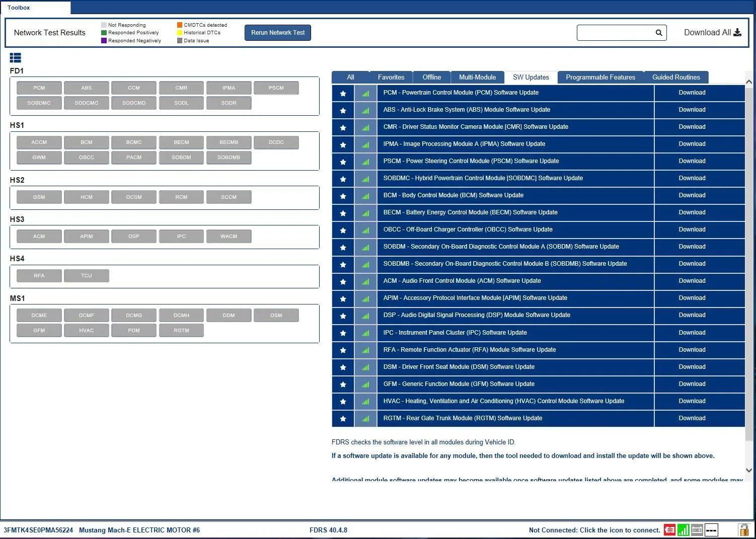Toggle favorite star for ABS Module Software Update
Screen dimensions: 756x539
tap(343, 110)
